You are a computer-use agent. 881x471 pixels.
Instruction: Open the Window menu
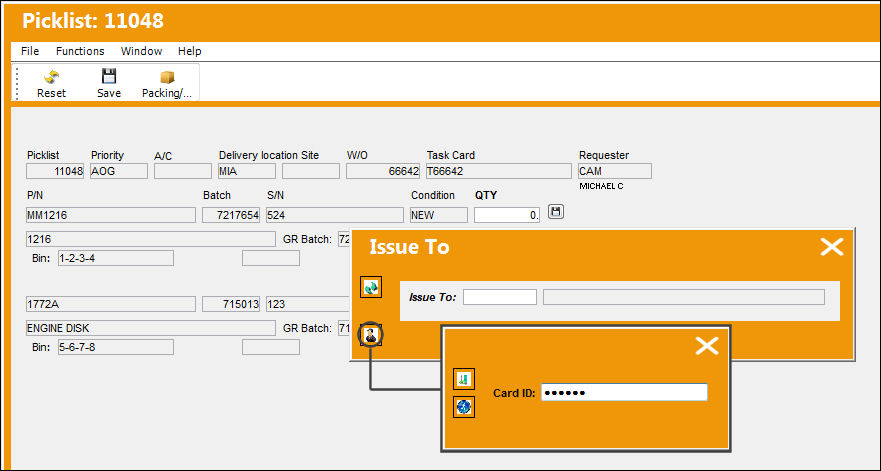coord(141,51)
